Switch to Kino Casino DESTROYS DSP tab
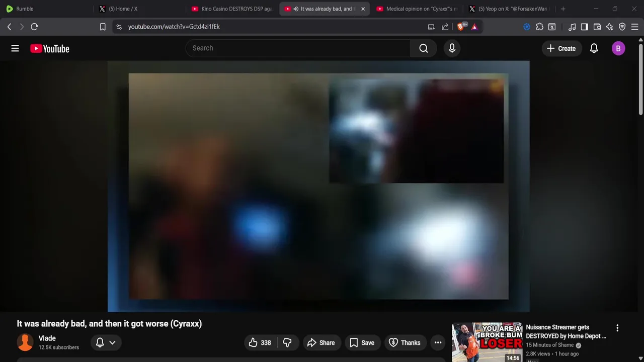 [232, 9]
